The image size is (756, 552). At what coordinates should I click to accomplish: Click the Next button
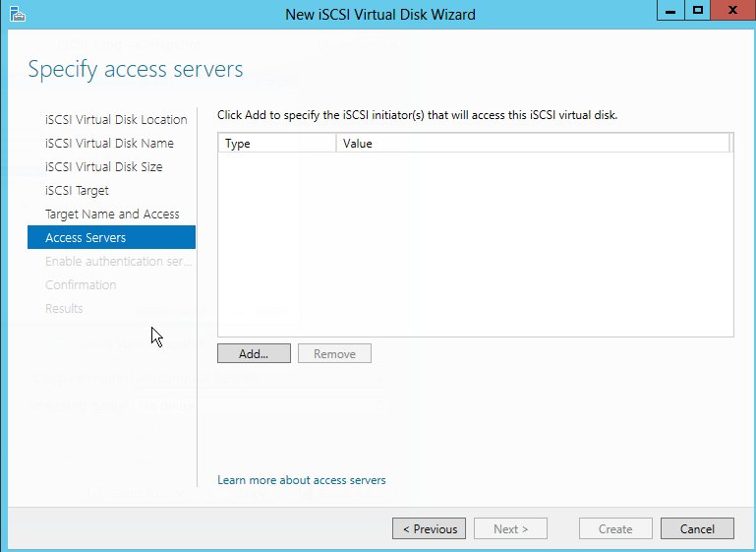[x=510, y=528]
